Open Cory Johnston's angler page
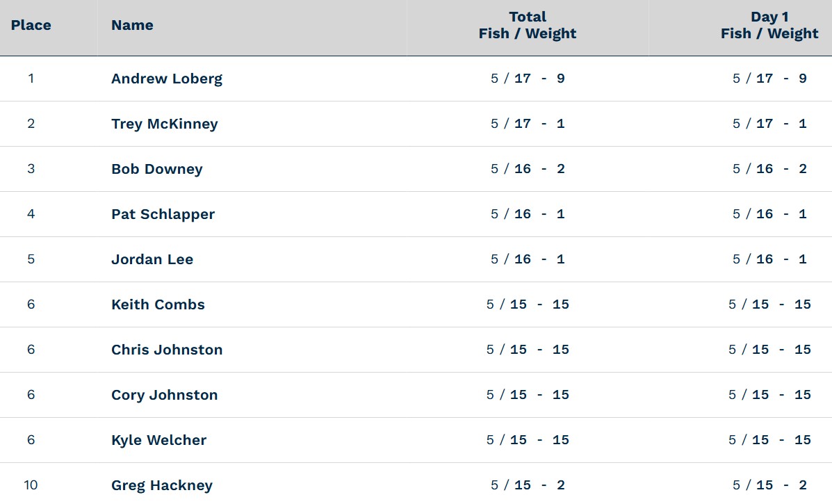 coord(165,395)
